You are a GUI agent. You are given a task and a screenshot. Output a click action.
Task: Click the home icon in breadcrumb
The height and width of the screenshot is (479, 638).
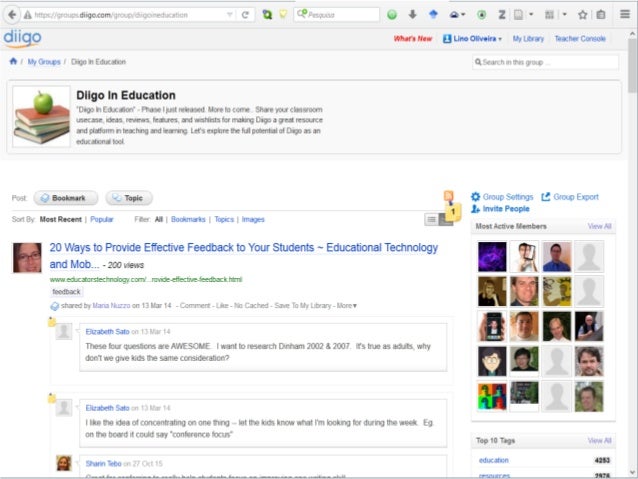pyautogui.click(x=13, y=61)
